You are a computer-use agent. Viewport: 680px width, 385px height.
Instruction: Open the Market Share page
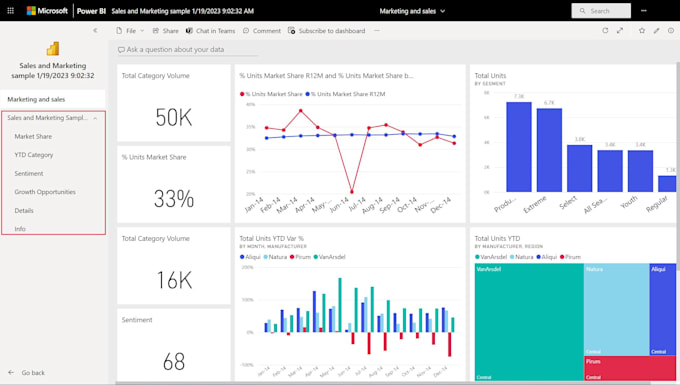[x=33, y=137]
